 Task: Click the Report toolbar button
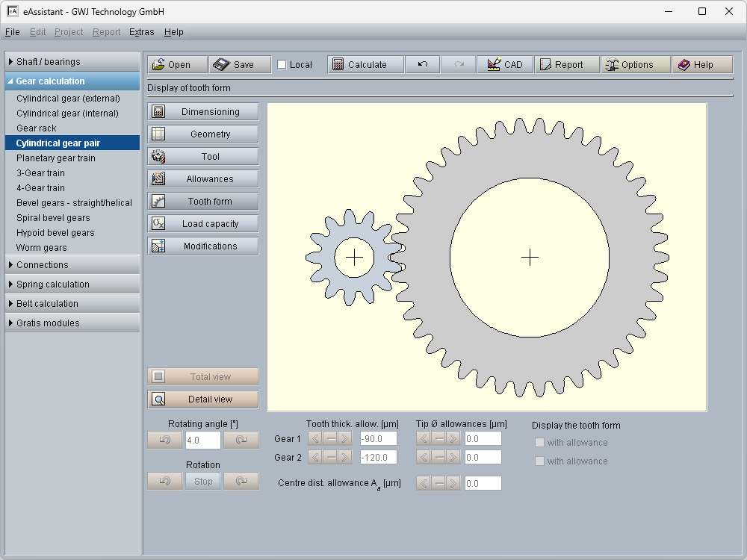click(567, 65)
